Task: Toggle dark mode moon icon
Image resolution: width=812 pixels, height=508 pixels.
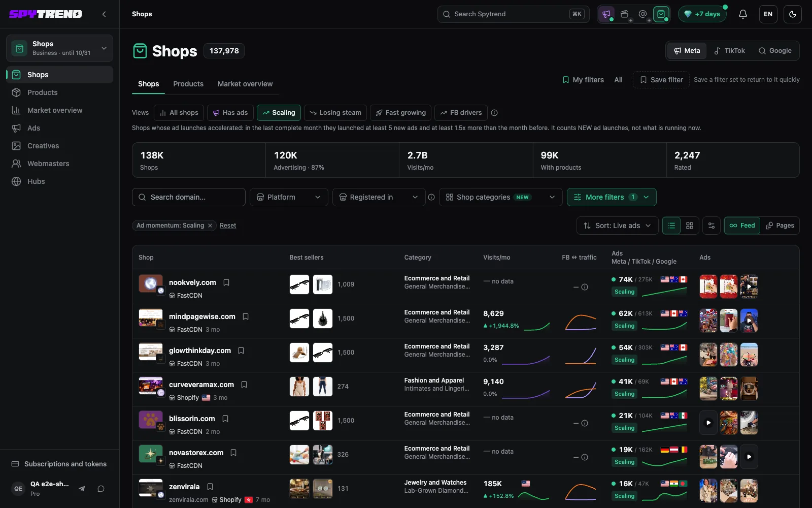Action: 793,14
